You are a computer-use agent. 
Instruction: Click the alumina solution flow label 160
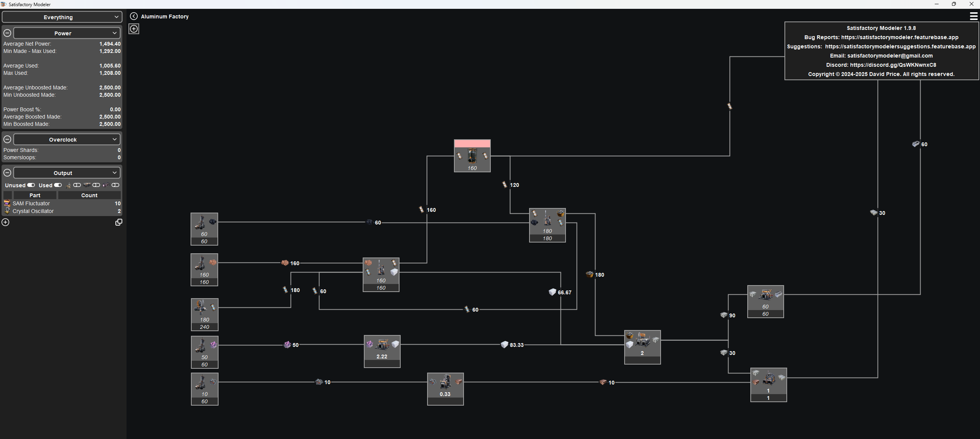pos(431,210)
